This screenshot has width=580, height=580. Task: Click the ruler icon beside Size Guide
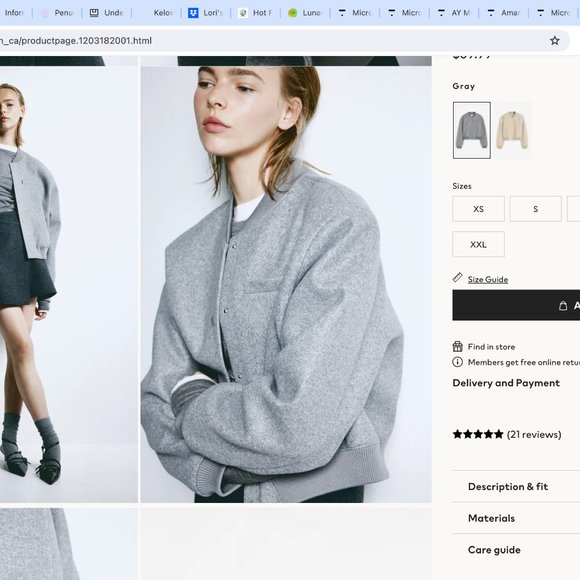tap(458, 277)
